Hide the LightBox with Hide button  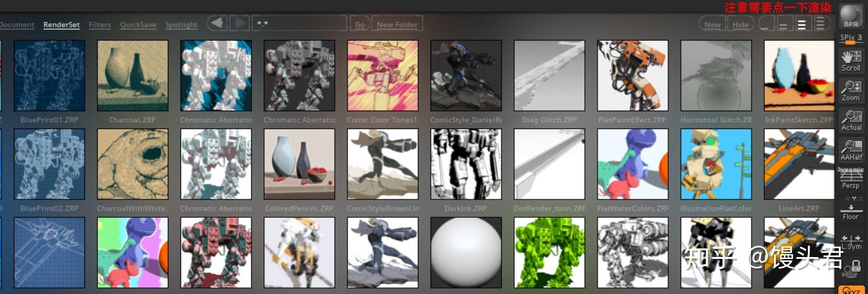pos(741,24)
